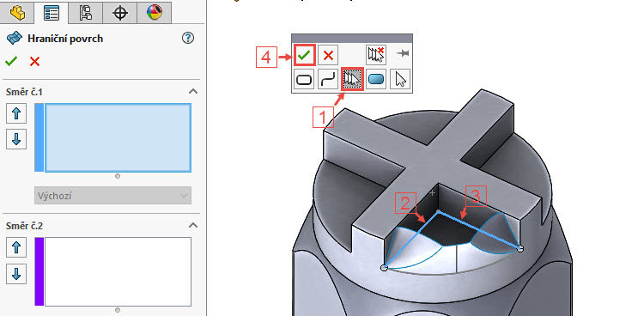Image resolution: width=644 pixels, height=316 pixels.
Task: Open the FeatureManager design tree tab
Action: (17, 12)
